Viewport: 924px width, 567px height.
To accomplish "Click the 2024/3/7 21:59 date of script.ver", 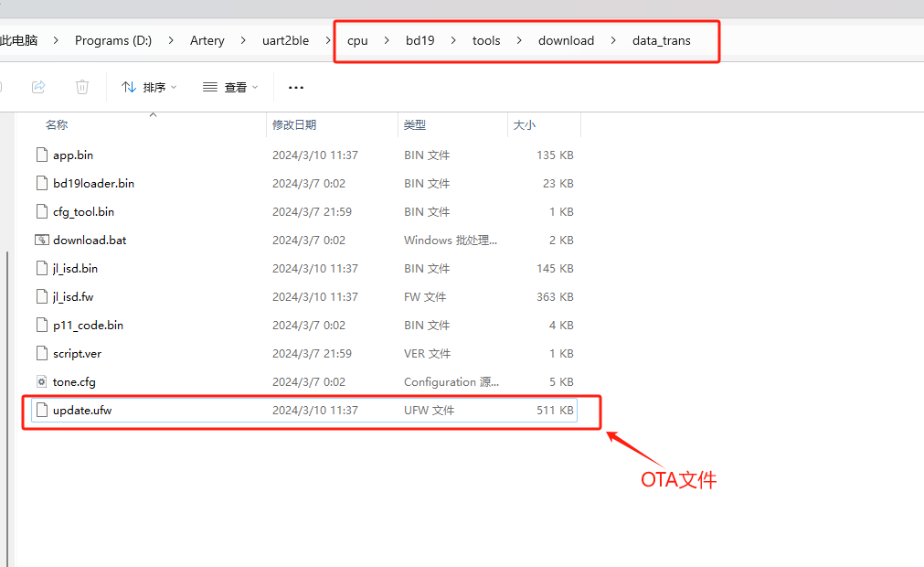I will pyautogui.click(x=312, y=354).
